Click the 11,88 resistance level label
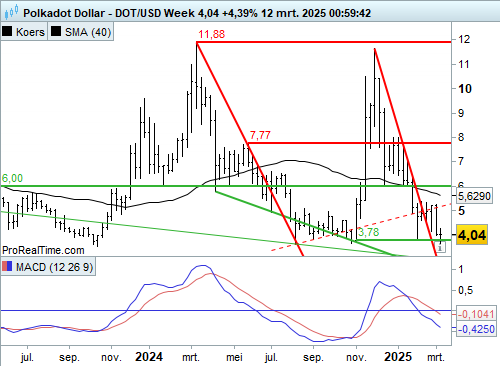Screen dimensions: 500x366 click(x=212, y=34)
